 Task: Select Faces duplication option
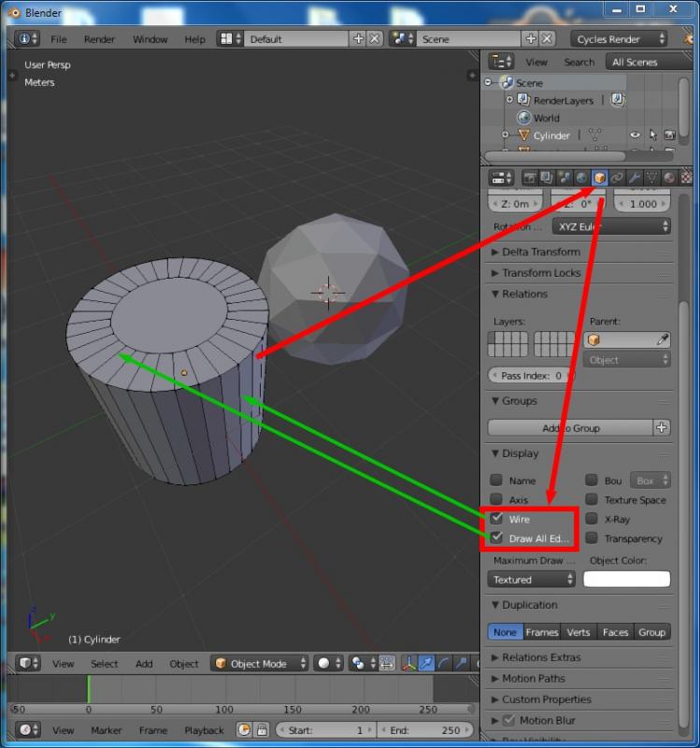coord(615,632)
